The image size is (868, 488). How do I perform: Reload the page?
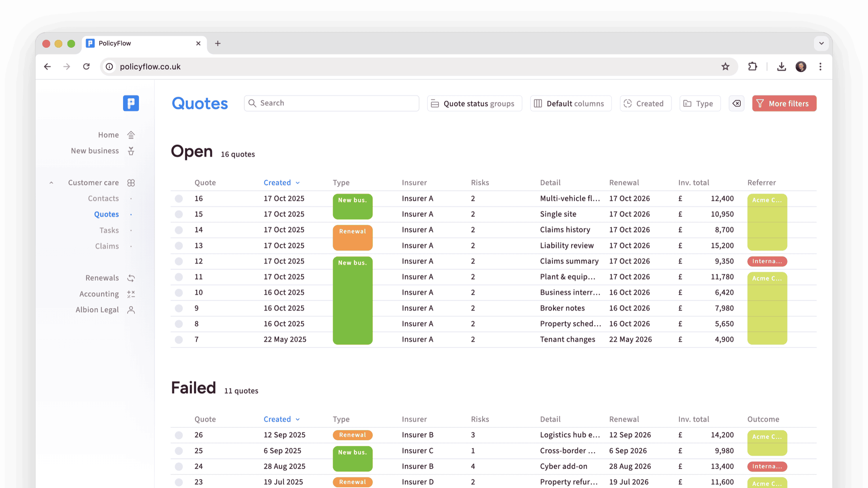pos(86,67)
